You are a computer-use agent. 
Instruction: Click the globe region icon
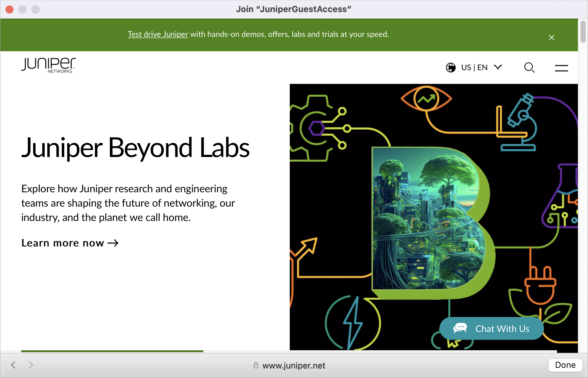pyautogui.click(x=451, y=68)
